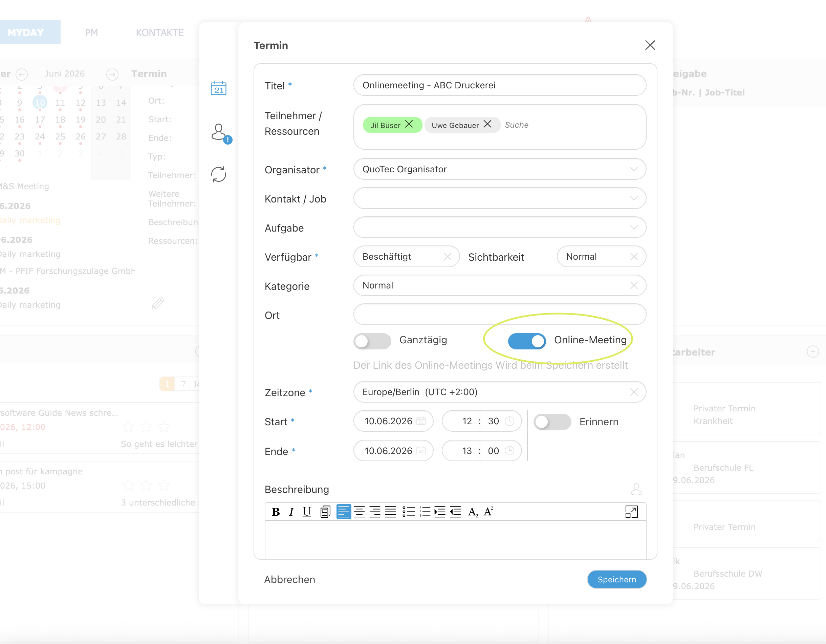Click the plus icon beside Mitarbeiter panel

(x=813, y=351)
